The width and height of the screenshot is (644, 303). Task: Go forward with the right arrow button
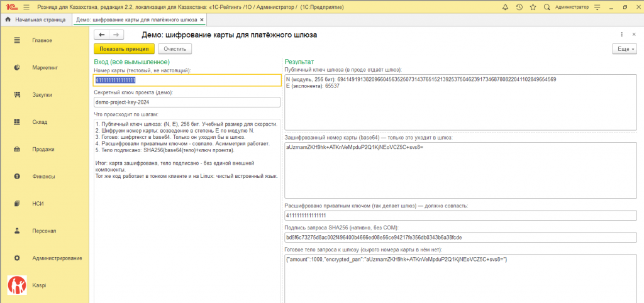pos(116,35)
